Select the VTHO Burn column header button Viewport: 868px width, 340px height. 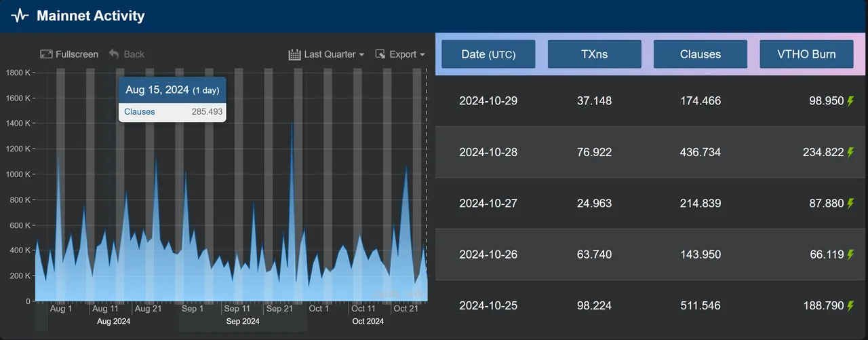click(806, 54)
